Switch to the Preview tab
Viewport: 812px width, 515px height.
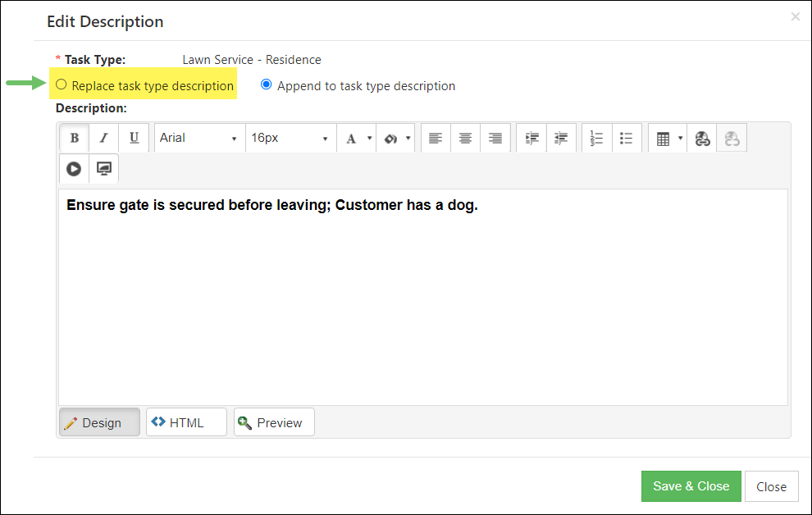click(274, 422)
